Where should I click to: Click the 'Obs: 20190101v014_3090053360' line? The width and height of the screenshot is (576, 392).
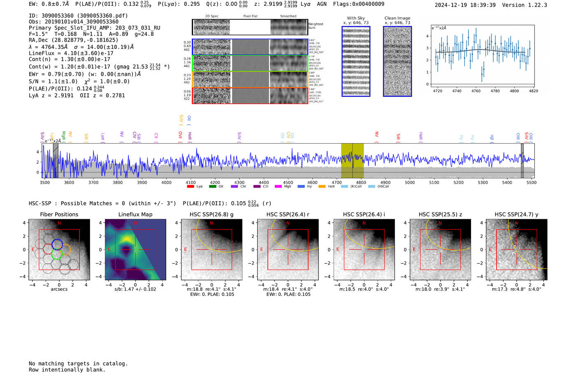point(74,22)
